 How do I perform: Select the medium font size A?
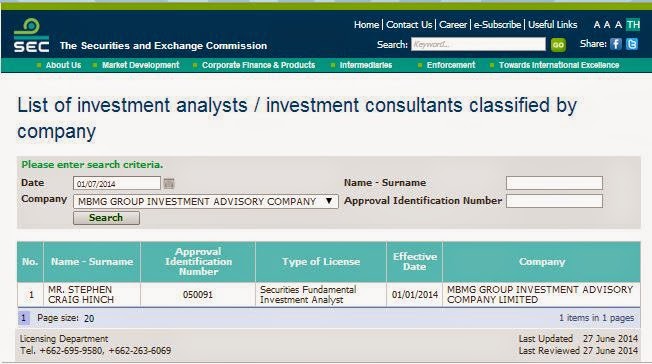click(607, 25)
